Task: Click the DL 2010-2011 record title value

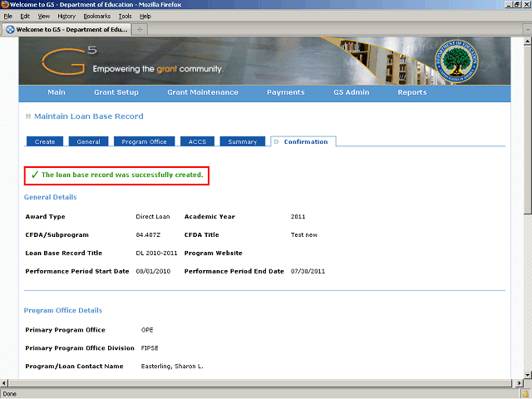Action: click(x=156, y=253)
